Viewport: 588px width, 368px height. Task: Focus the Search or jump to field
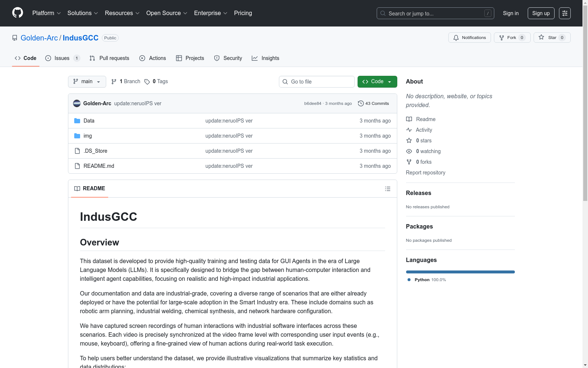(435, 13)
